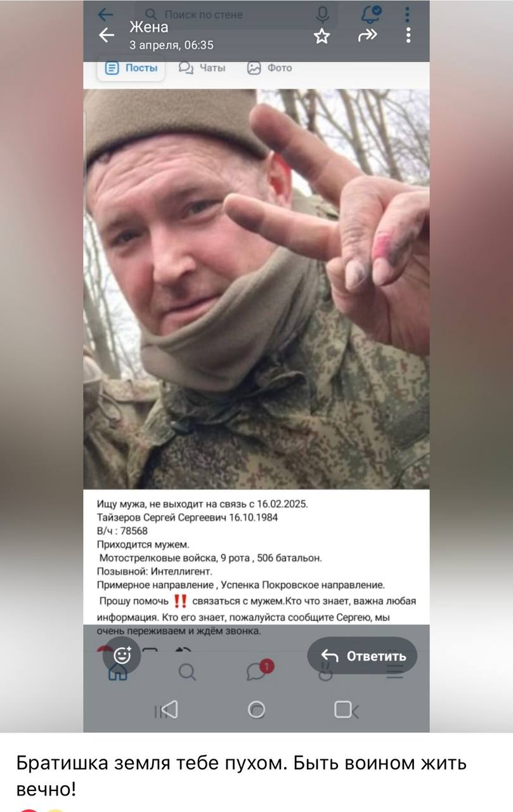The width and height of the screenshot is (513, 812).
Task: Tap microphone icon in wall search
Action: click(323, 14)
